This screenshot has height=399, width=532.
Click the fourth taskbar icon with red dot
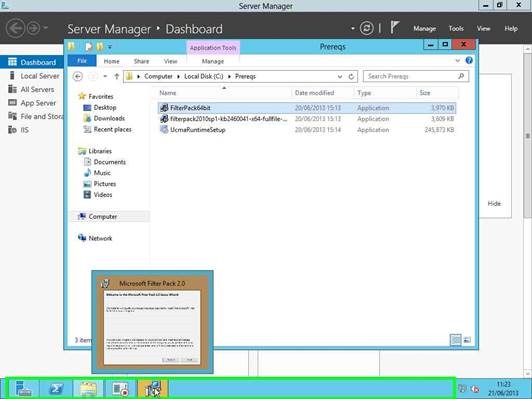coord(120,388)
